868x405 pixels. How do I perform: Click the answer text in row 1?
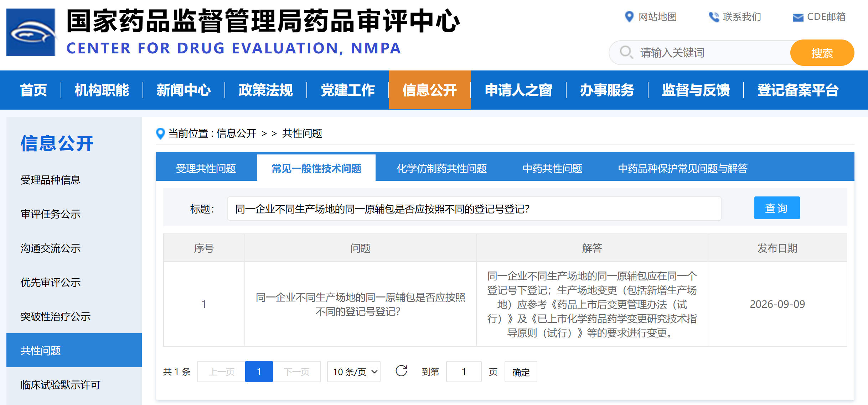592,304
